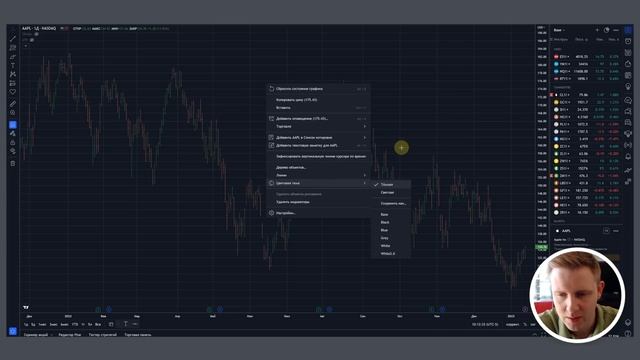Toggle Lock All Drawing Tools padlock

click(x=13, y=142)
